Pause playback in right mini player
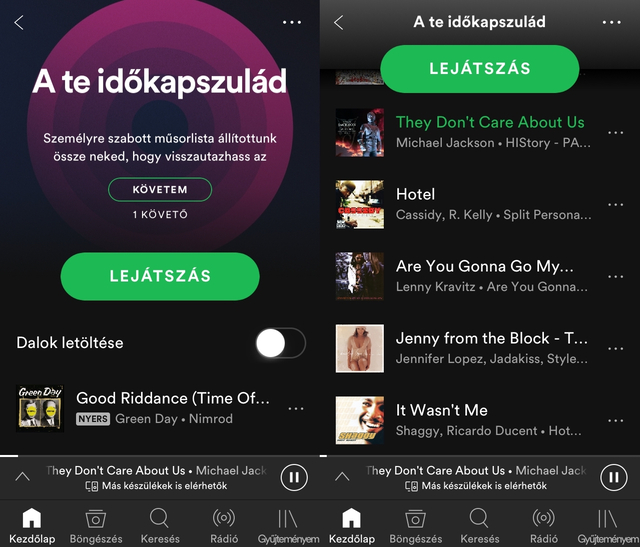The image size is (640, 547). (x=613, y=477)
